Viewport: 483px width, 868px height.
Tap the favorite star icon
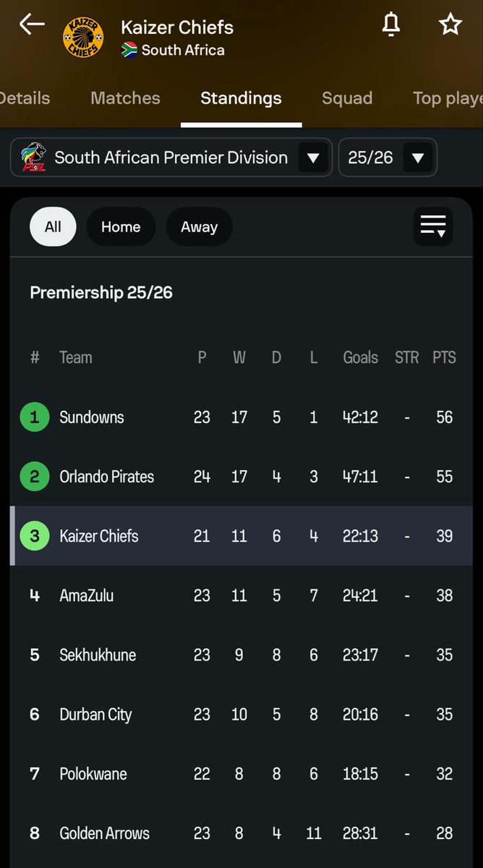coord(450,25)
